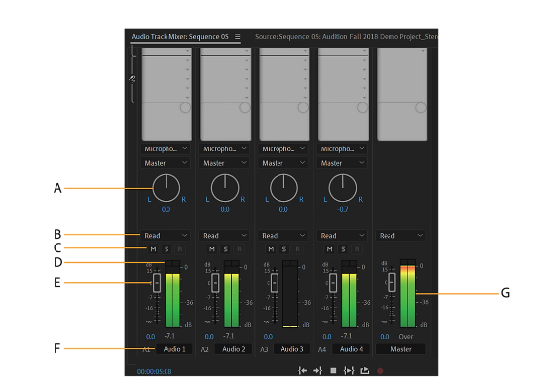Open Audio 1 Microphone input dropdown
The width and height of the screenshot is (557, 392).
coord(166,149)
